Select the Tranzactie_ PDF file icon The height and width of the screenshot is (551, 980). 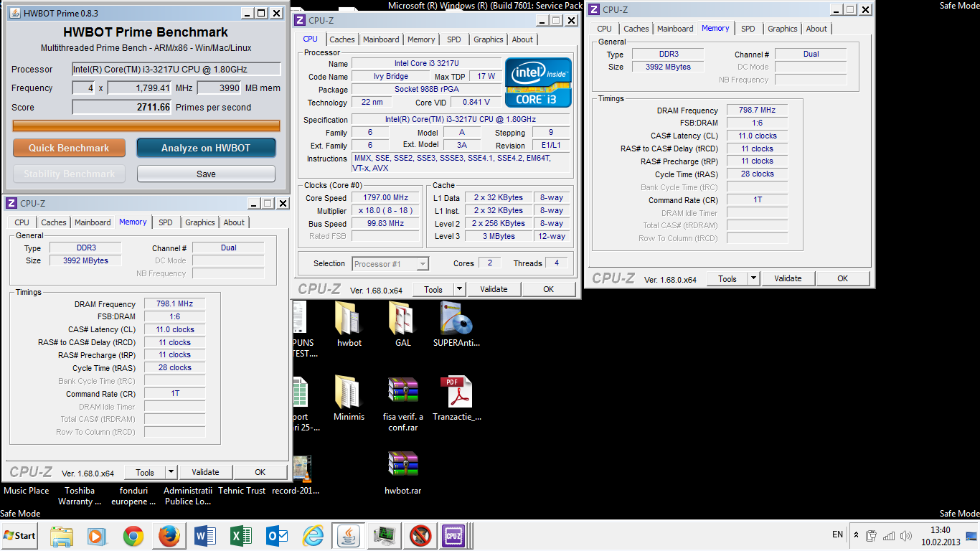(457, 398)
